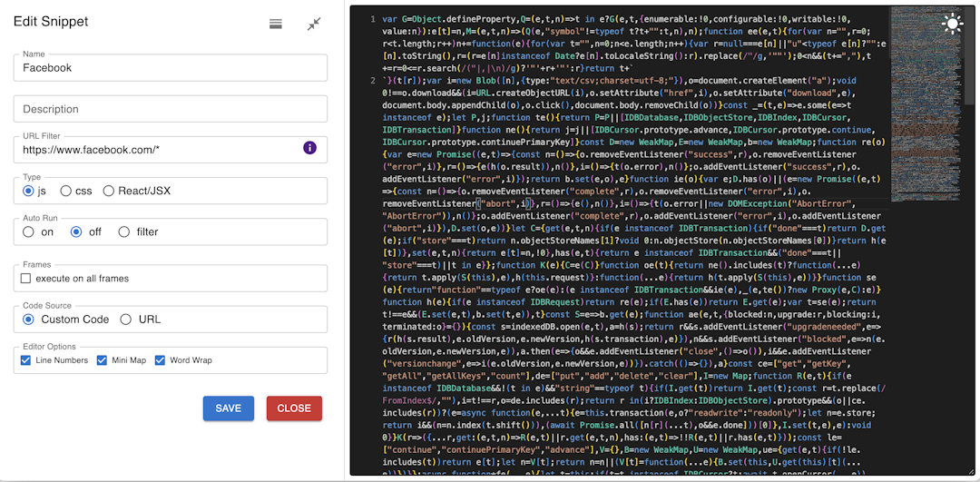Image resolution: width=980 pixels, height=482 pixels.
Task: Click the URL Filter info icon
Action: [x=309, y=148]
